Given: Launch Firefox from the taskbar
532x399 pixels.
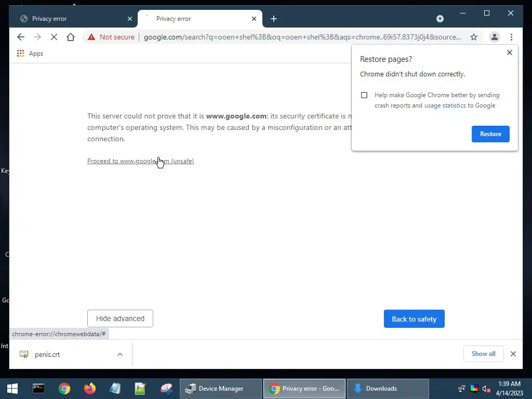Looking at the screenshot, I should [x=89, y=389].
